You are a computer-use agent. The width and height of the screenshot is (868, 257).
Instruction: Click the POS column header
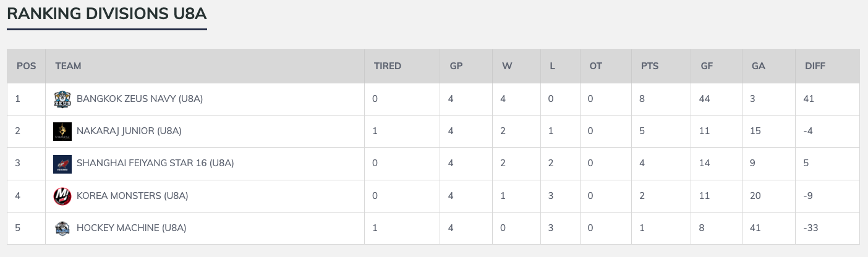26,66
